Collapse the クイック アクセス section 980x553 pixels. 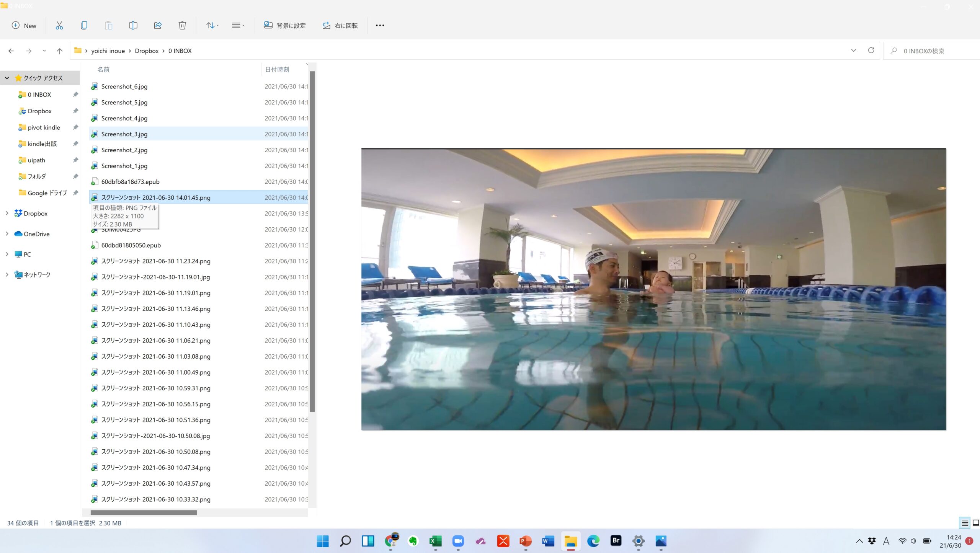[7, 78]
